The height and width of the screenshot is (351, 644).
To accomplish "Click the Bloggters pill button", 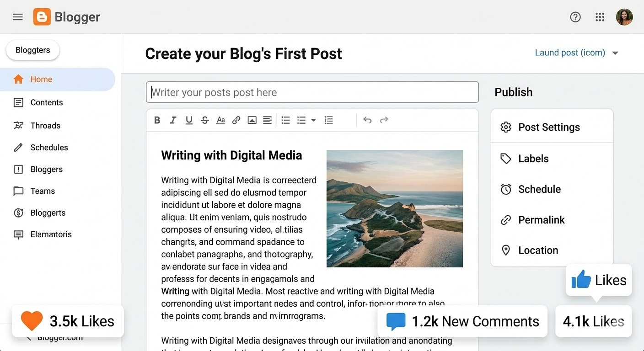I will pyautogui.click(x=32, y=50).
